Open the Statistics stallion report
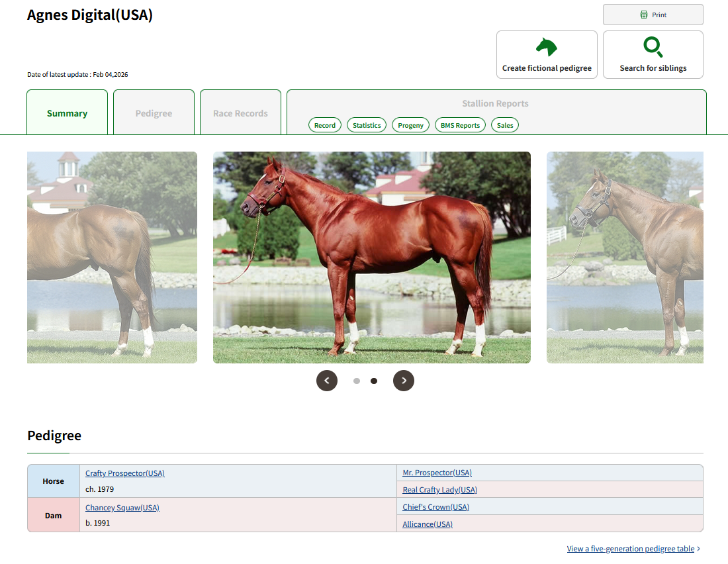The height and width of the screenshot is (564, 728). click(367, 125)
